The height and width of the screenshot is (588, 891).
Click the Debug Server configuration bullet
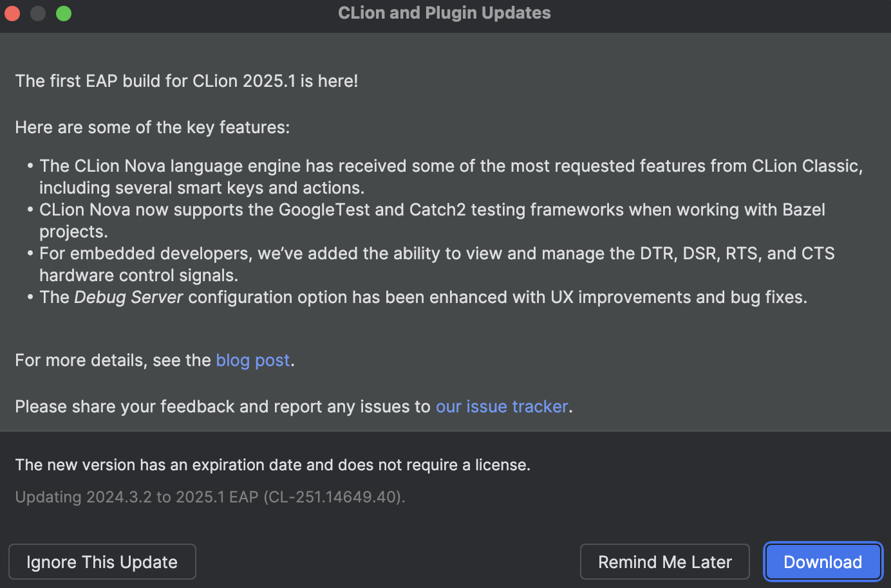tap(423, 297)
